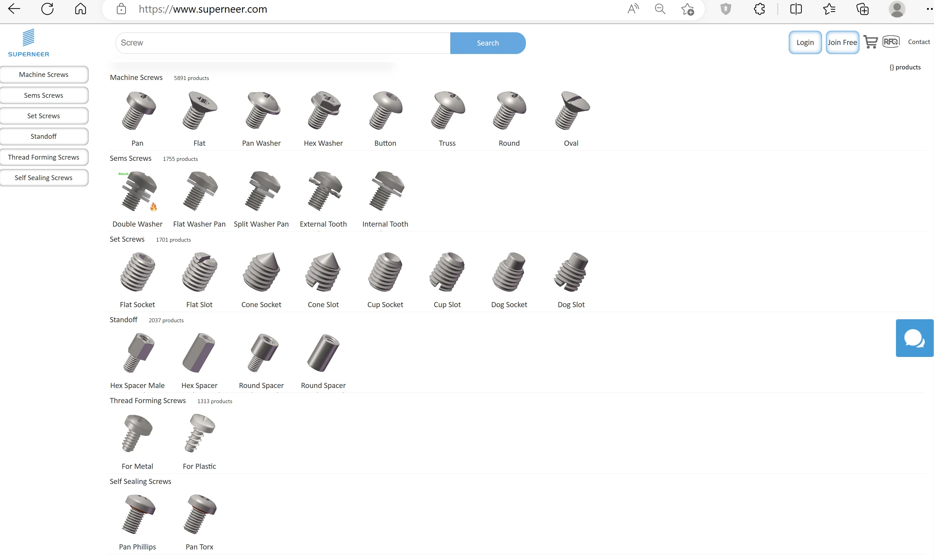Viewport: 934px width, 560px height.
Task: Select Machine Screws in sidebar menu
Action: (x=44, y=75)
